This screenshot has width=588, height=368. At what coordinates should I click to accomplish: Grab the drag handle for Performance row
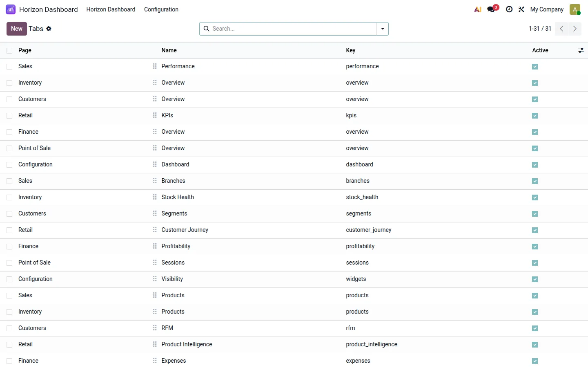click(155, 66)
